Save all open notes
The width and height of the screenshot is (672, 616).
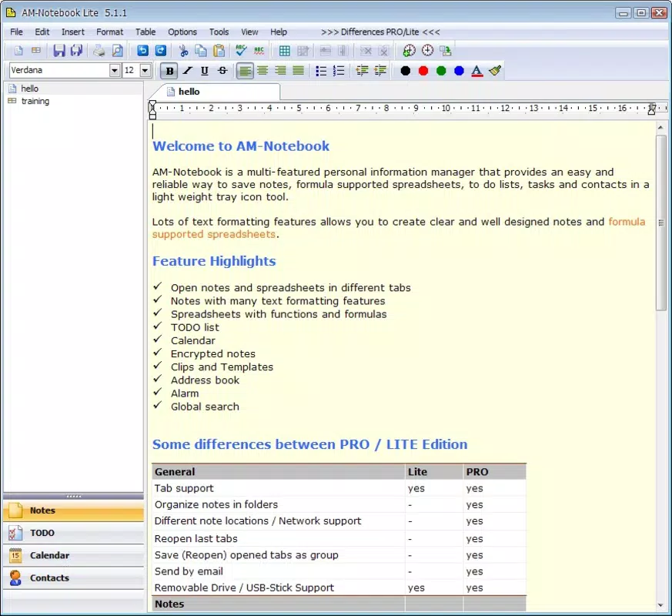77,51
